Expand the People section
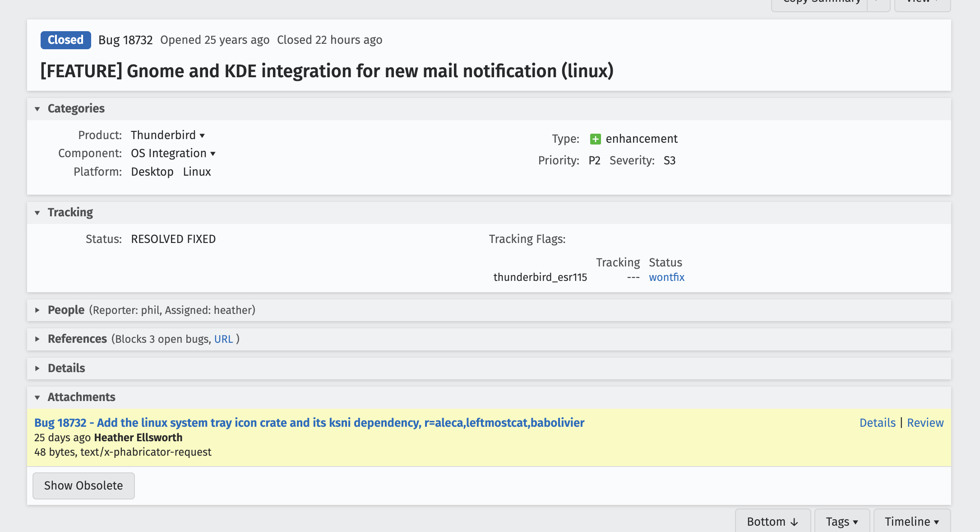The width and height of the screenshot is (980, 532). 37,310
